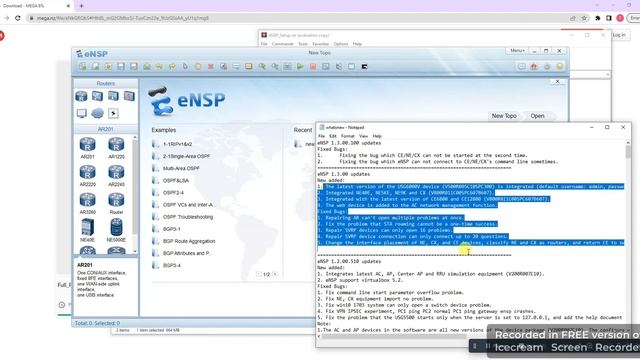Open the Edit menu in Notepad
The height and width of the screenshot is (360, 640).
click(x=333, y=136)
